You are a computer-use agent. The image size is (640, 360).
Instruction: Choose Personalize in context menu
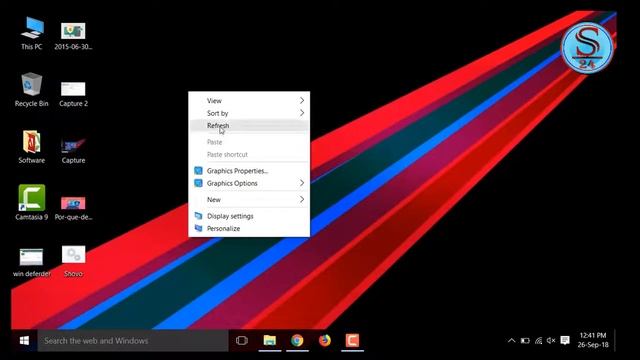click(x=249, y=229)
